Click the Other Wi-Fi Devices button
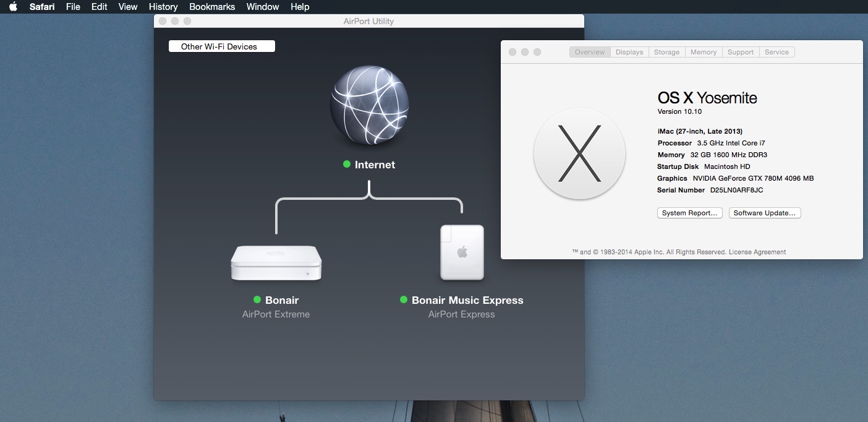 click(x=222, y=46)
